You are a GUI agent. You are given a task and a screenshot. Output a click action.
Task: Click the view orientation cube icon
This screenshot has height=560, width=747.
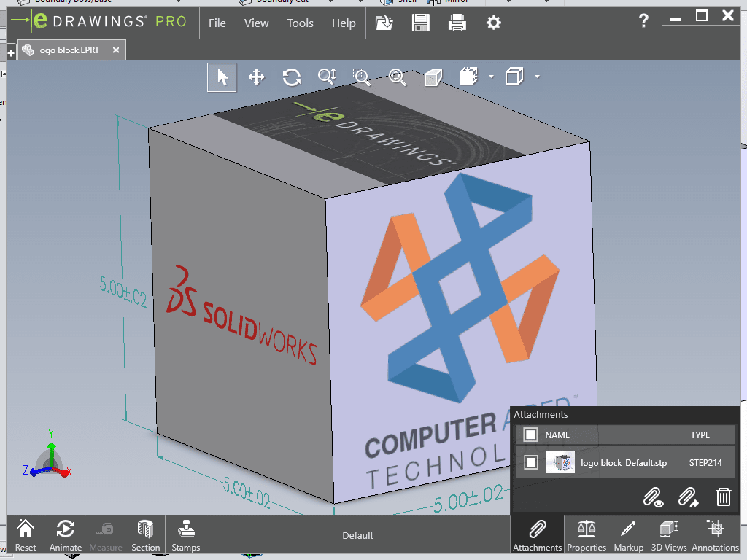(468, 77)
